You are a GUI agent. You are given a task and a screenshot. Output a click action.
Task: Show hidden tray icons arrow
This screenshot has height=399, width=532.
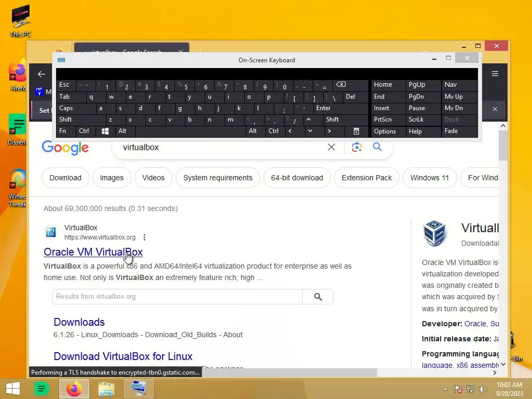445,389
